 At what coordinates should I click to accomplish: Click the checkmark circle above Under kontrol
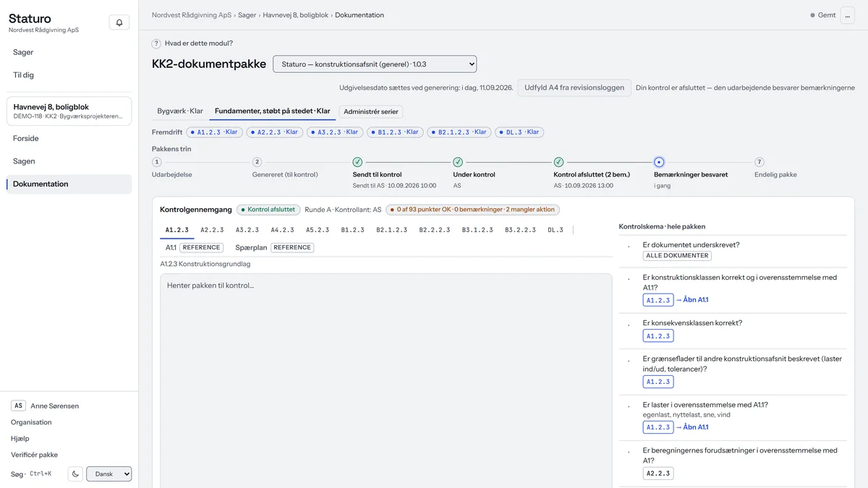point(458,162)
